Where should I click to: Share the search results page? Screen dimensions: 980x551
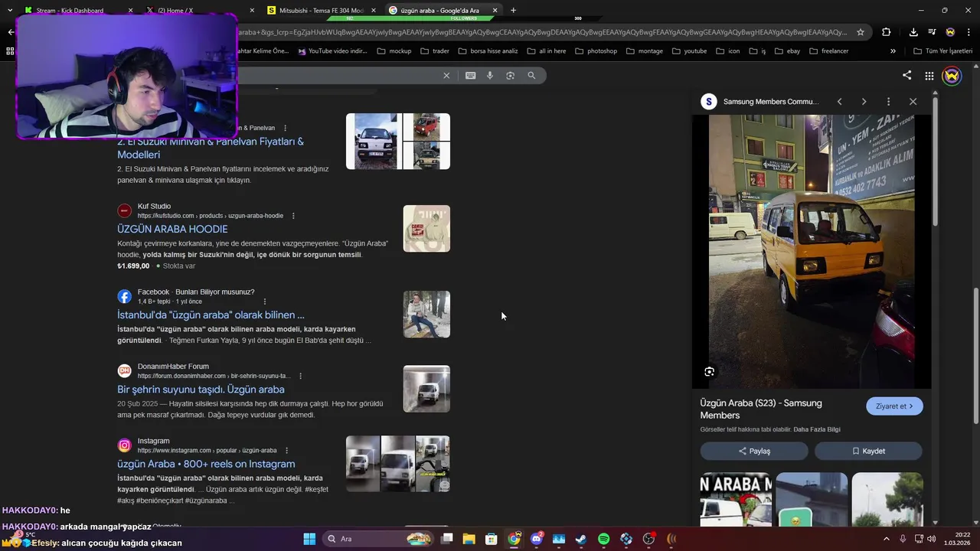(906, 76)
